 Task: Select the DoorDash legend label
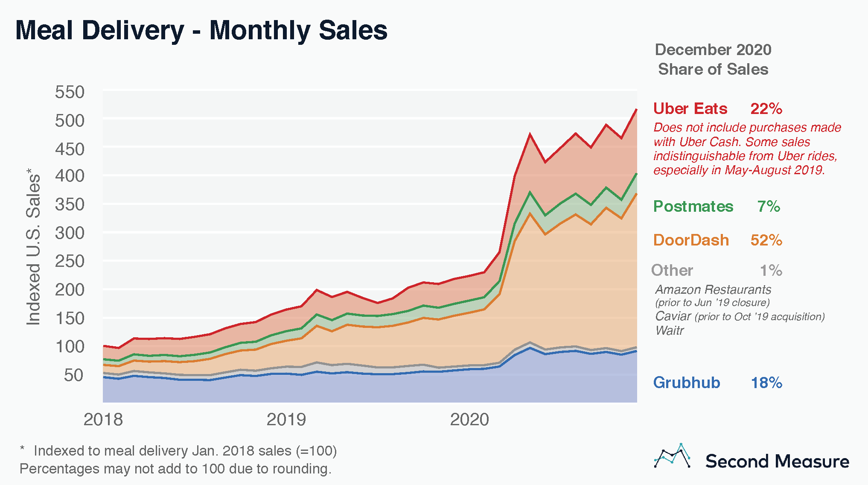(x=691, y=240)
